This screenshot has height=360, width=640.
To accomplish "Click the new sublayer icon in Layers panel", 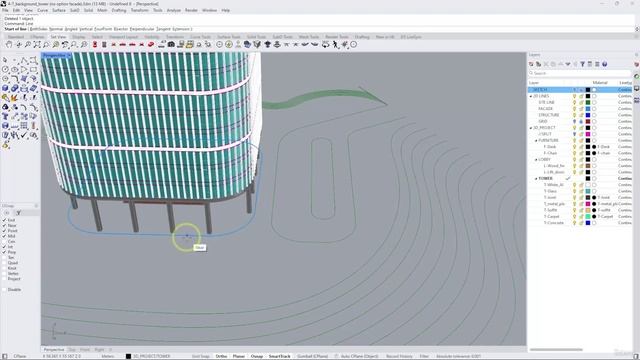I will [x=538, y=64].
